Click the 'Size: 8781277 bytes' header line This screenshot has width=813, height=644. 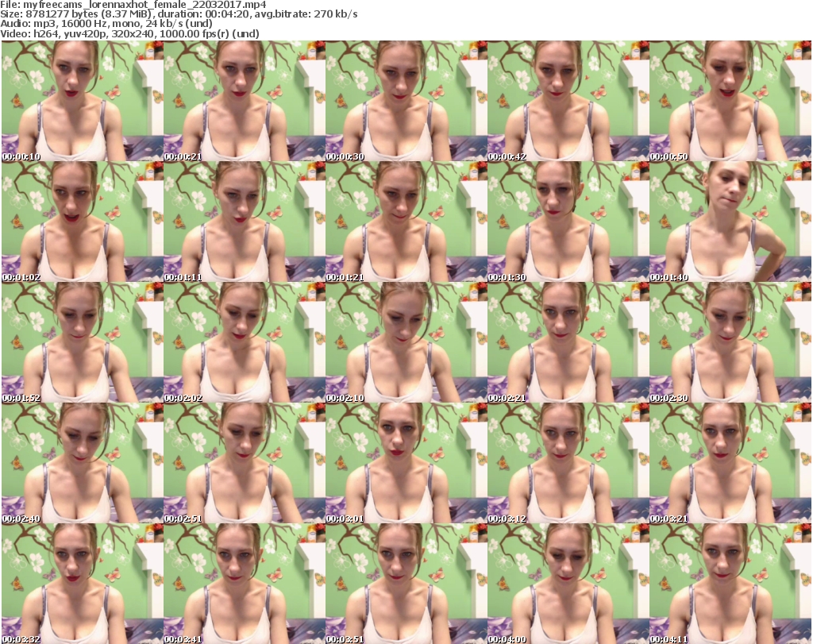(179, 14)
